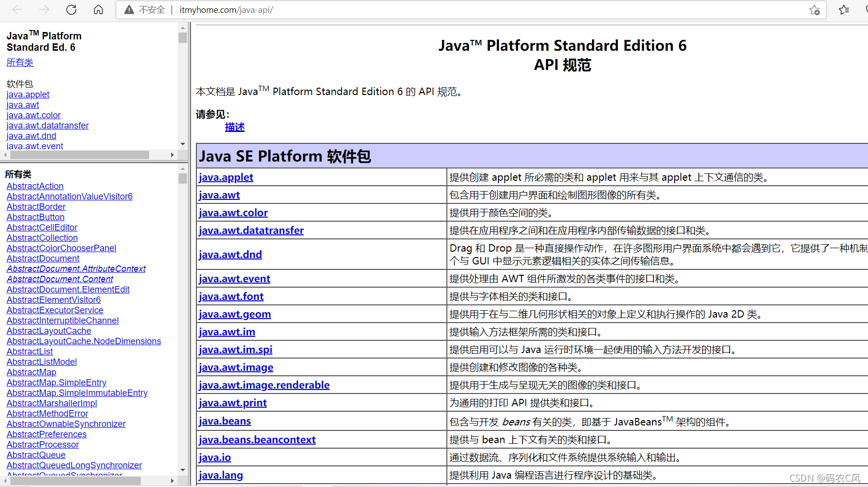Go to browser home page icon
The image size is (868, 487).
coord(98,9)
